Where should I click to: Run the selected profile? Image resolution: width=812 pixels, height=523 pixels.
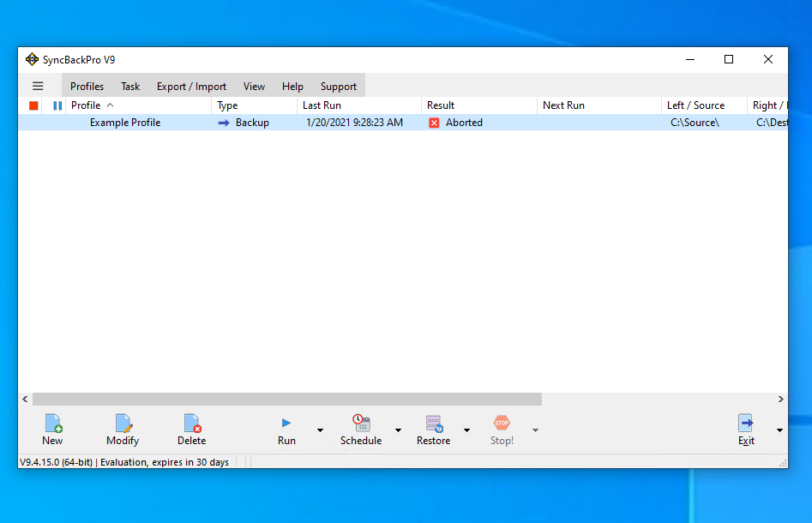[286, 430]
